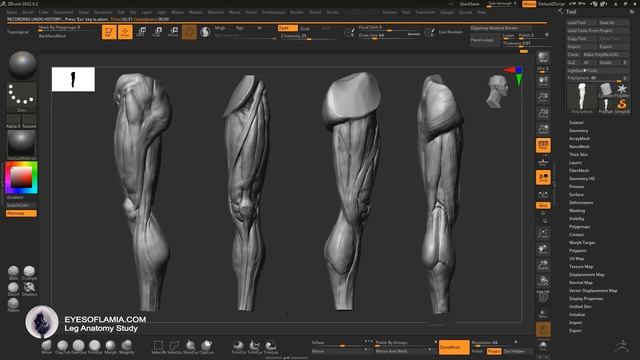
Task: Toggle Sculptris Pro mode icon
Action: click(205, 32)
